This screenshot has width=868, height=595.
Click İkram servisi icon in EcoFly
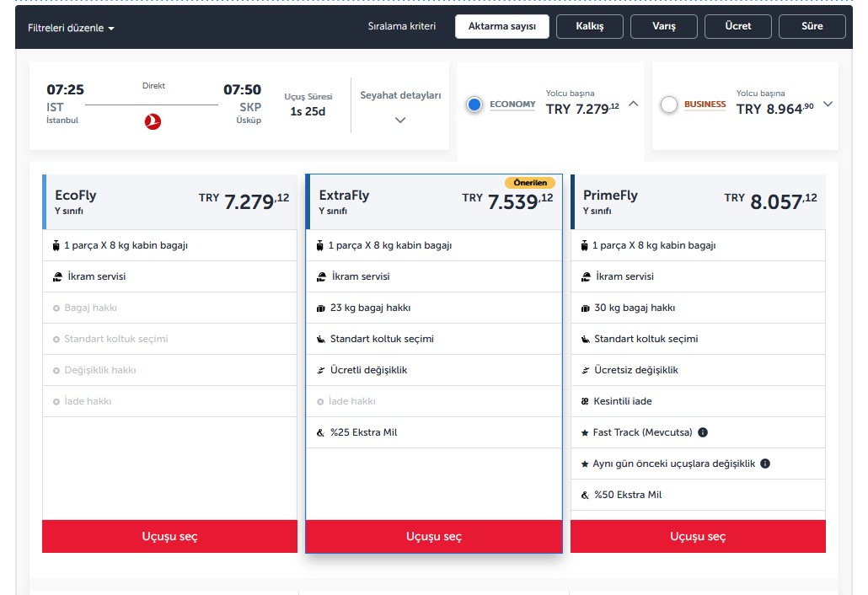[57, 276]
